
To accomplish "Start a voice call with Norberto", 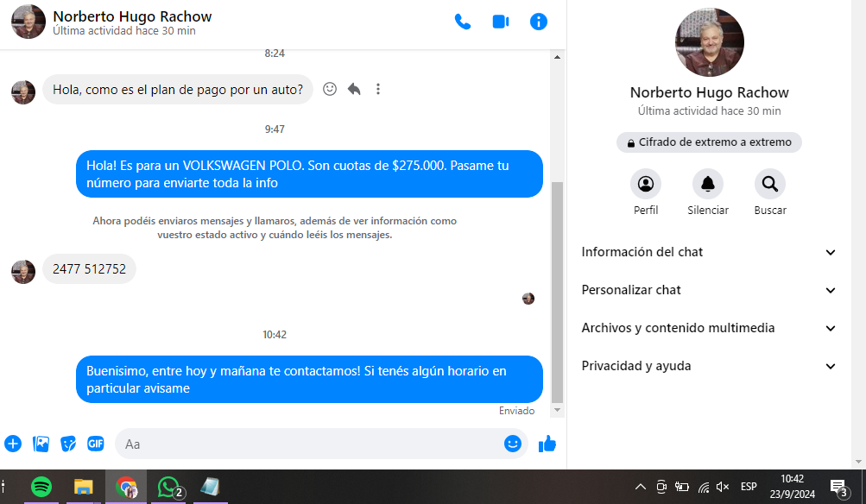I will (x=462, y=22).
